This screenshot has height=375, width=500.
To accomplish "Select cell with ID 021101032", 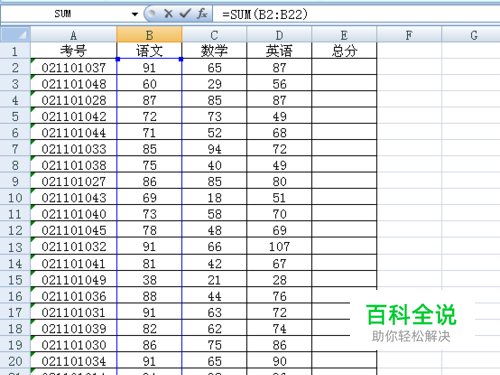I will pos(74,247).
